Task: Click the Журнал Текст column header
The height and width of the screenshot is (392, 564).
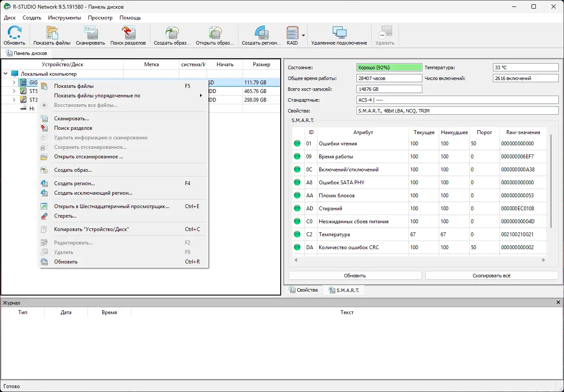Action: [x=347, y=312]
